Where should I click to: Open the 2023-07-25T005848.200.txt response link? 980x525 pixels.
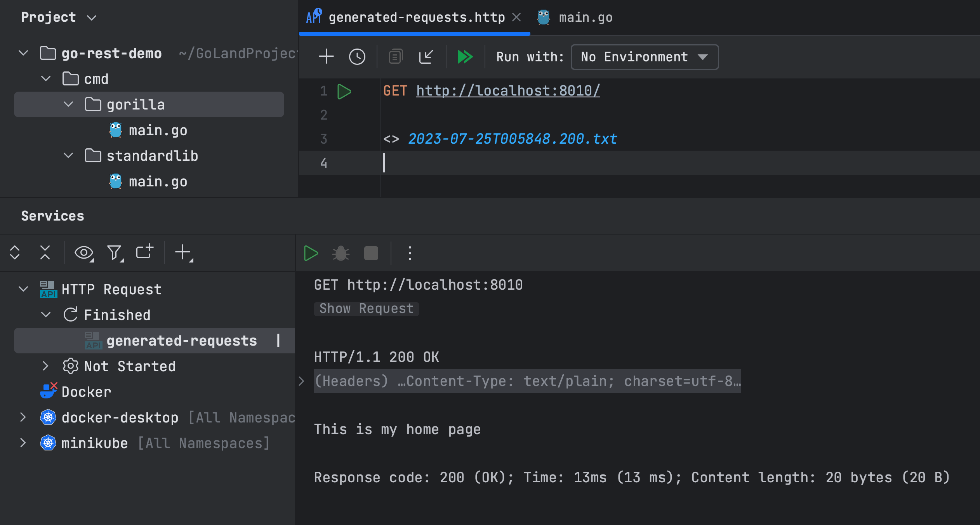pos(512,139)
